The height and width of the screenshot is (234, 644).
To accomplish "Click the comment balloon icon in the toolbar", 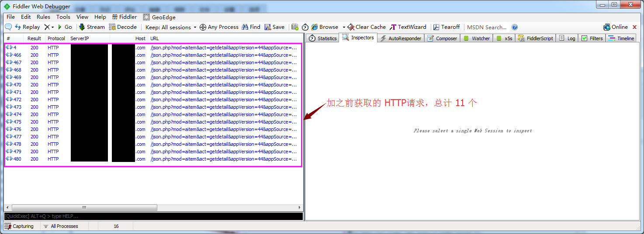I will pyautogui.click(x=8, y=27).
